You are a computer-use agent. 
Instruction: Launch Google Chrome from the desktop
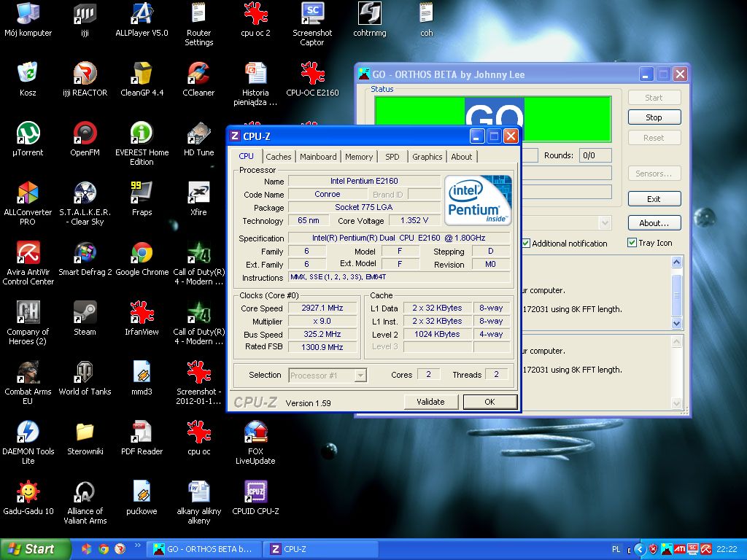(x=142, y=253)
